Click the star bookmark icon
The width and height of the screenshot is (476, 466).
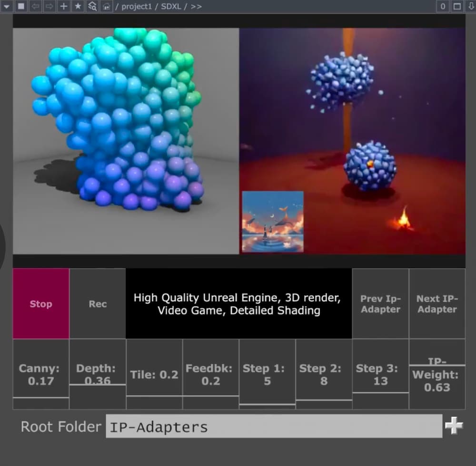78,6
